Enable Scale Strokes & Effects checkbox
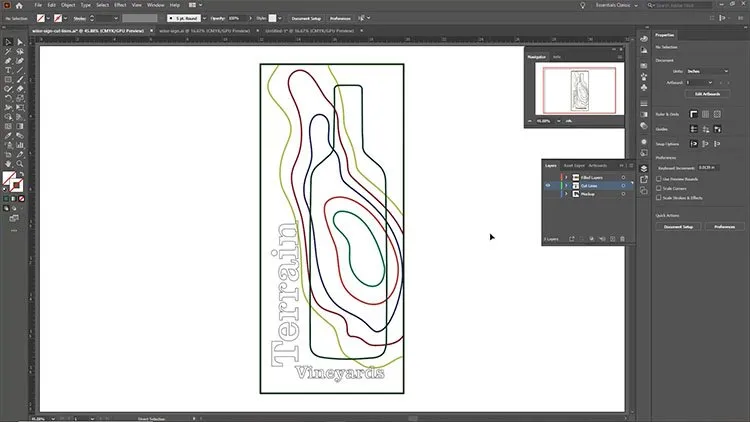 [x=659, y=198]
